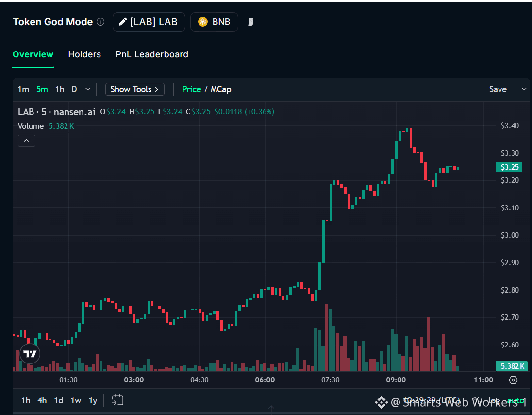Click the 09:00 time axis label
This screenshot has height=415, width=532.
click(396, 380)
